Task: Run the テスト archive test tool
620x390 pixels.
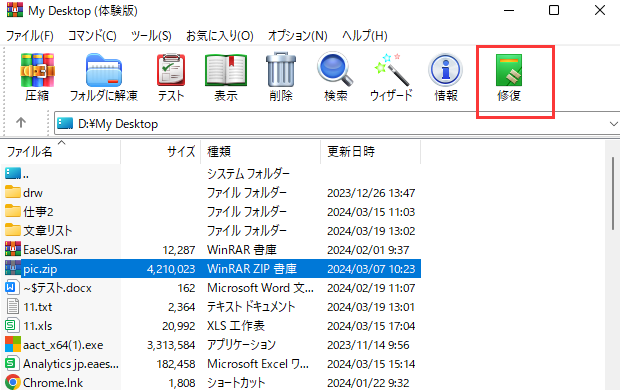Action: pos(171,70)
